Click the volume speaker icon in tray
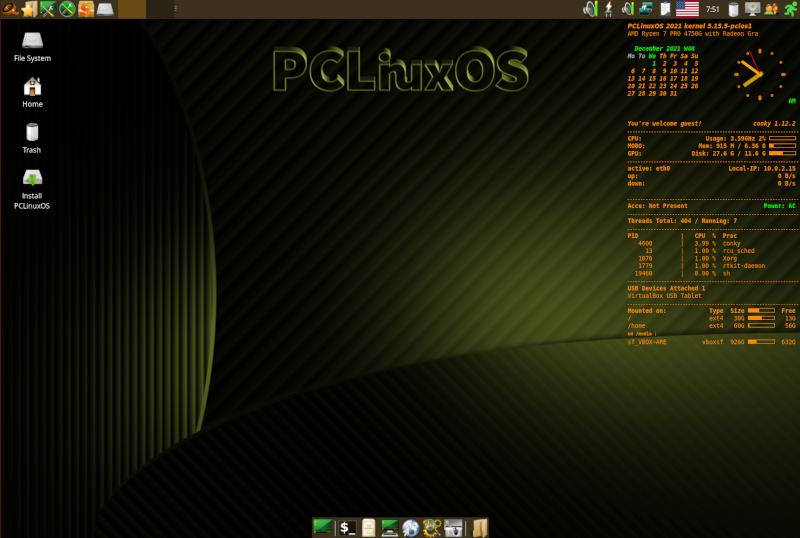The image size is (800, 538). tap(590, 9)
